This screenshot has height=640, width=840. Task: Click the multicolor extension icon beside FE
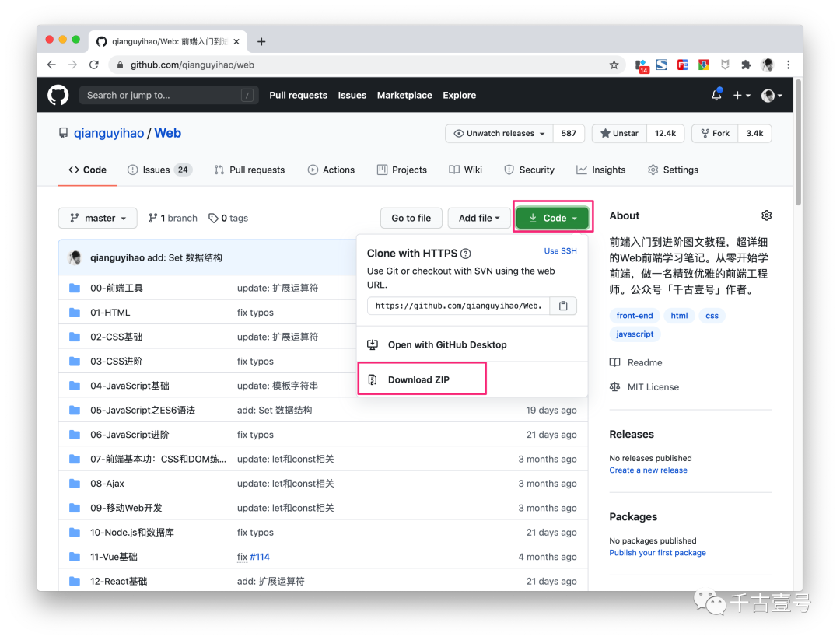pos(703,65)
